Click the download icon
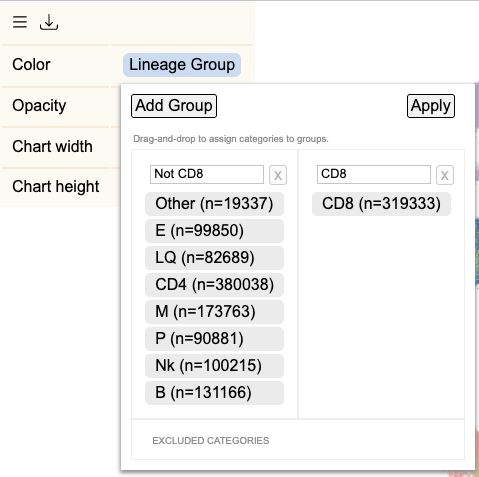The image size is (479, 477). [49, 22]
